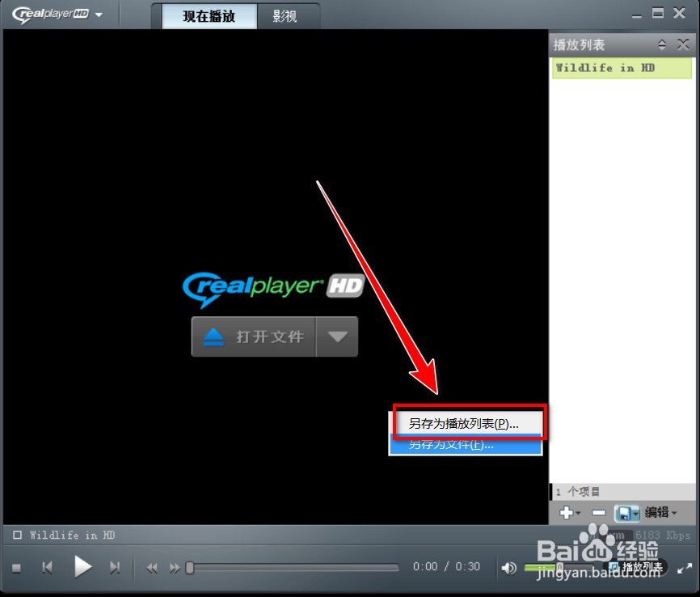This screenshot has height=597, width=700.
Task: Open the 编辑 dropdown
Action: coord(660,513)
